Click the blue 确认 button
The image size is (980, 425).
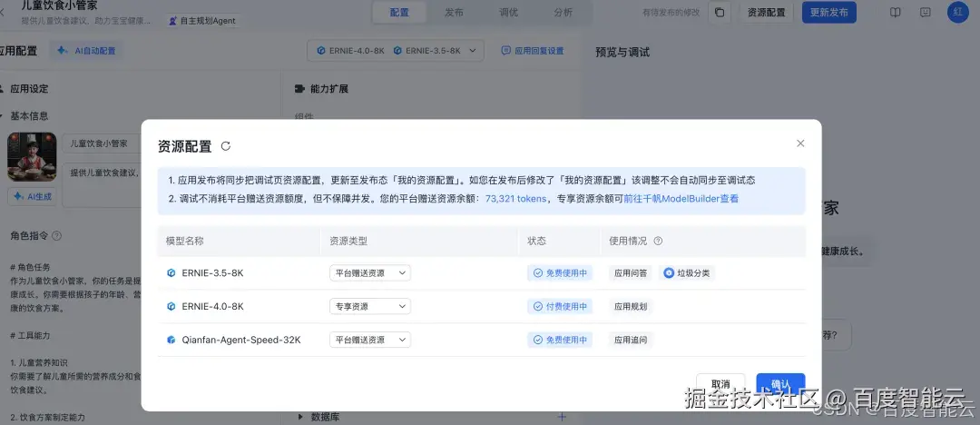[780, 384]
